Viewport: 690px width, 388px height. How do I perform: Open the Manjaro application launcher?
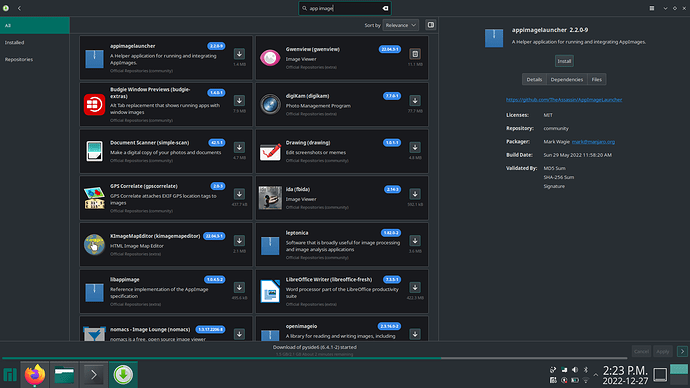[10, 375]
